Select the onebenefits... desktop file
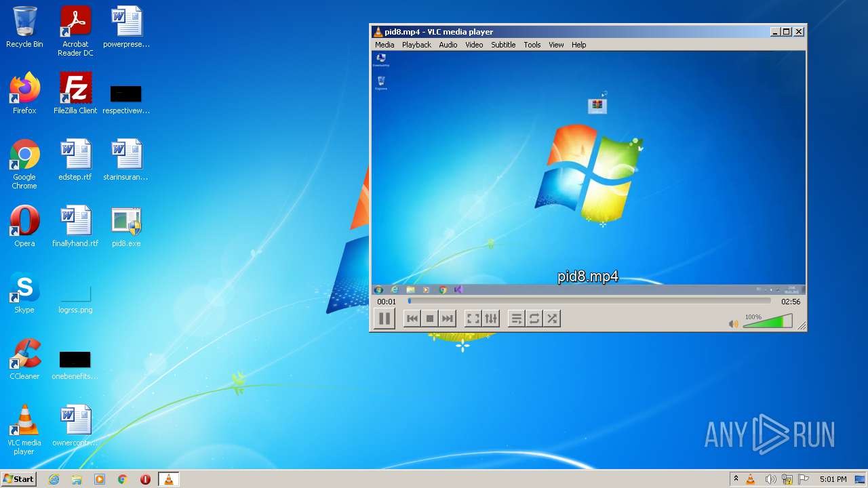 pos(75,365)
